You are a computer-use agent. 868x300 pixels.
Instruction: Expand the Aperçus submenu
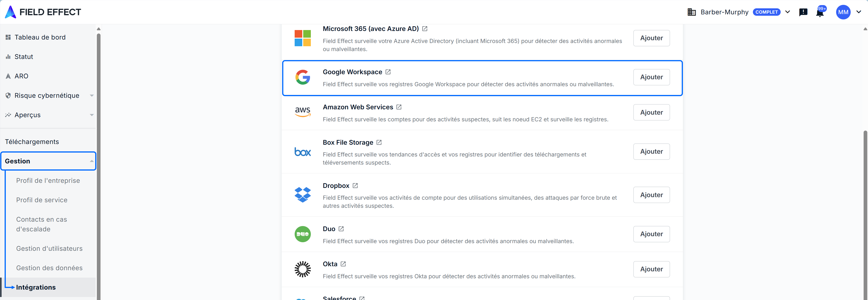[x=91, y=115]
